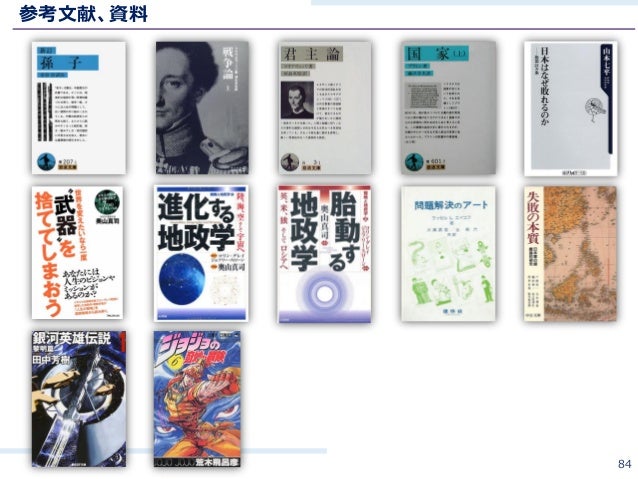Click the ジョジョ manga cover
Image resolution: width=638 pixels, height=479 pixels.
coord(197,399)
